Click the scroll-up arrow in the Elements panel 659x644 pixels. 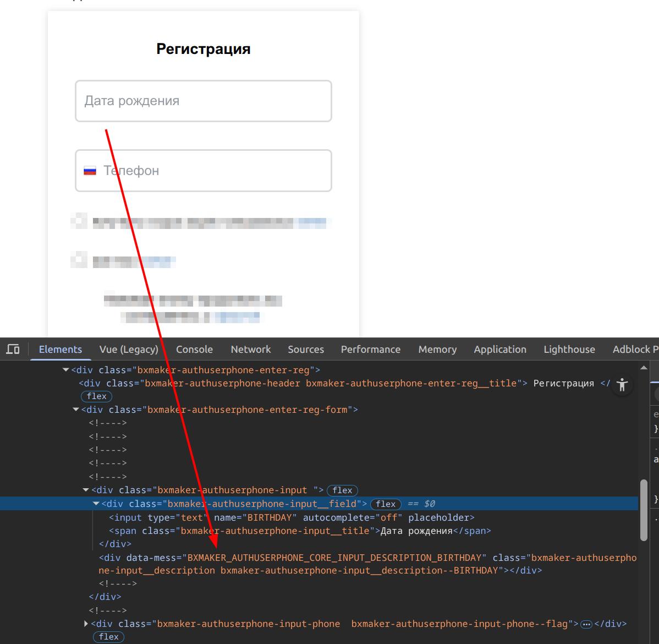click(x=644, y=368)
